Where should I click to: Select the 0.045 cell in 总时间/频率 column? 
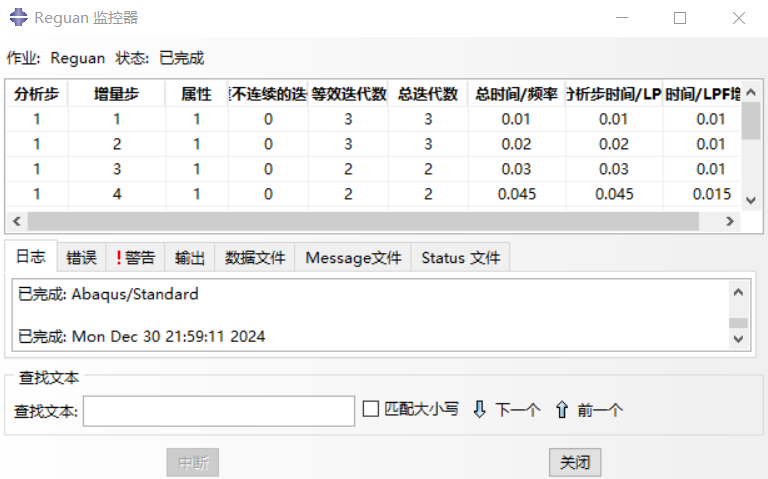(517, 194)
